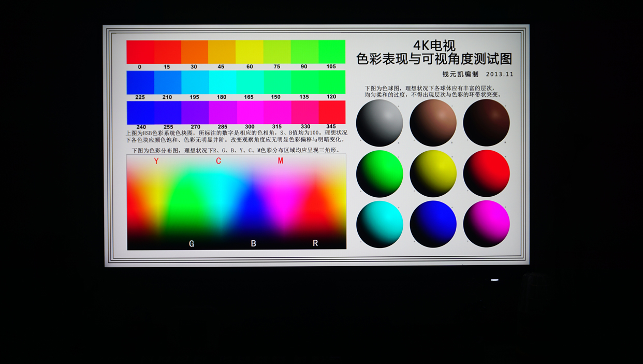Click the magenta hue block labeled 300
The height and width of the screenshot is (364, 643).
click(249, 111)
